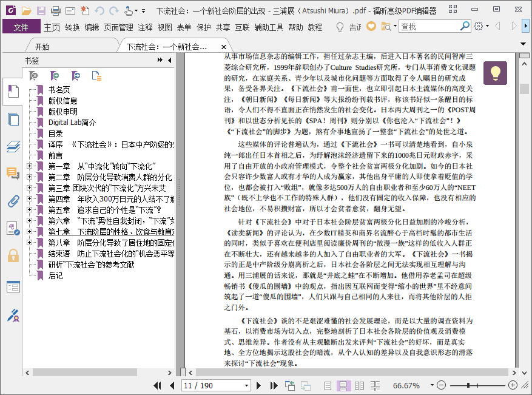Click the vertical scrollbar thumb
The width and height of the screenshot is (532, 395).
point(524,89)
